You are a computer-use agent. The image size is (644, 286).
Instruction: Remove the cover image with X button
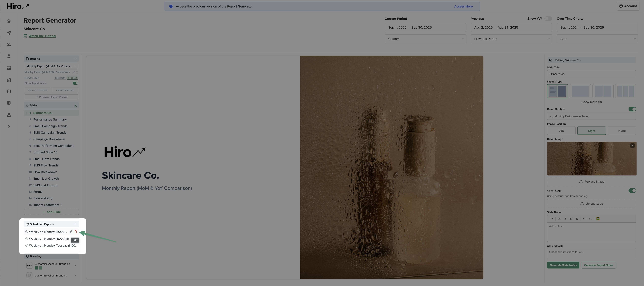point(632,146)
